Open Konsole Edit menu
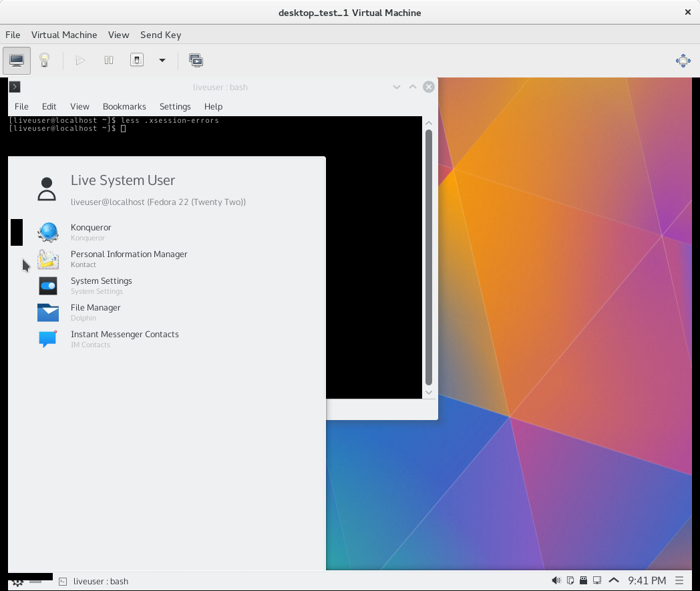 click(x=49, y=107)
